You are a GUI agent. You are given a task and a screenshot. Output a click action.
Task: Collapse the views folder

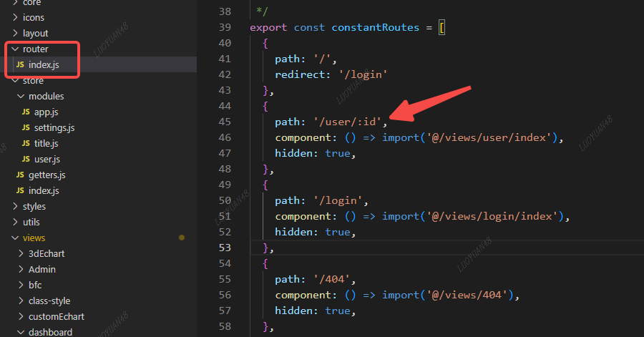pos(15,238)
